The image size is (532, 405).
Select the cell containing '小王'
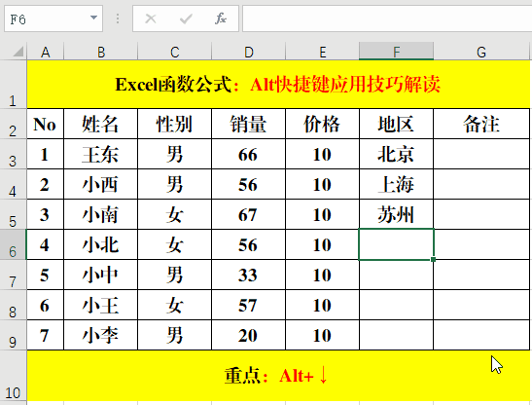point(101,305)
